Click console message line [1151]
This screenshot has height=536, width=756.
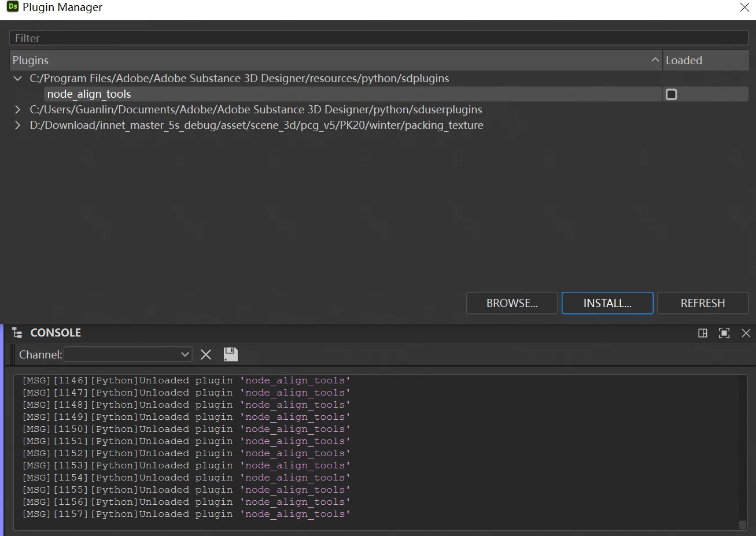pos(186,441)
